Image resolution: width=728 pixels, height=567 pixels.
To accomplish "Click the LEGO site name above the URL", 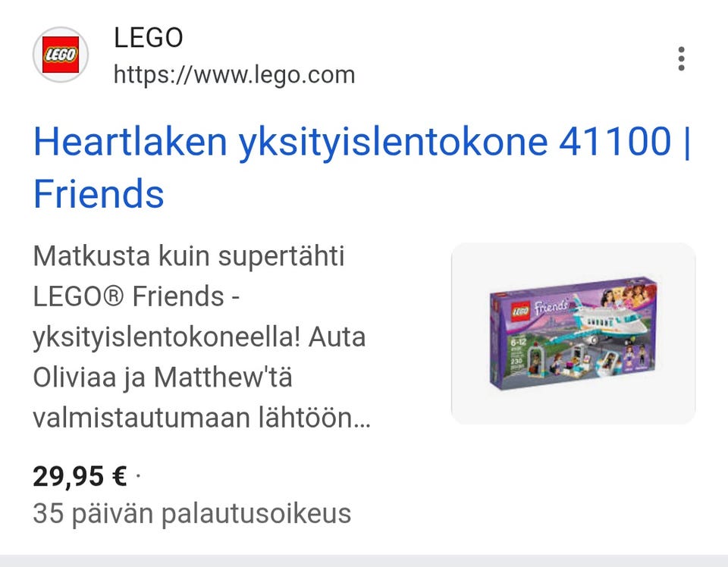I will (149, 38).
